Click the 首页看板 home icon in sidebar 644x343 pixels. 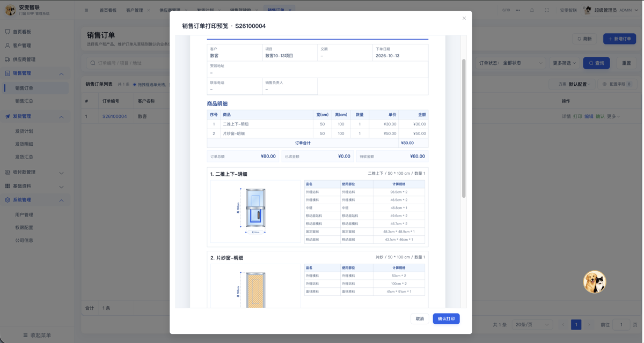8,32
